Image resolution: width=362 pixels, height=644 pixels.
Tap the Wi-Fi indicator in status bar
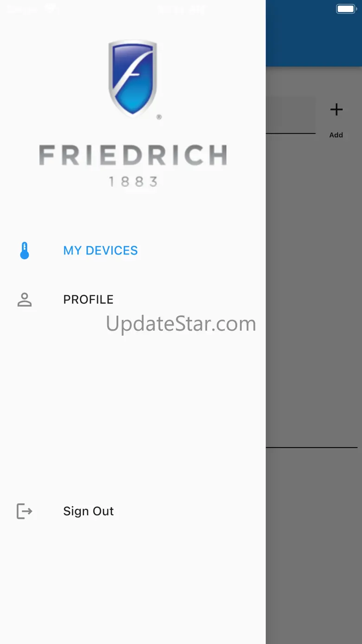[x=51, y=8]
